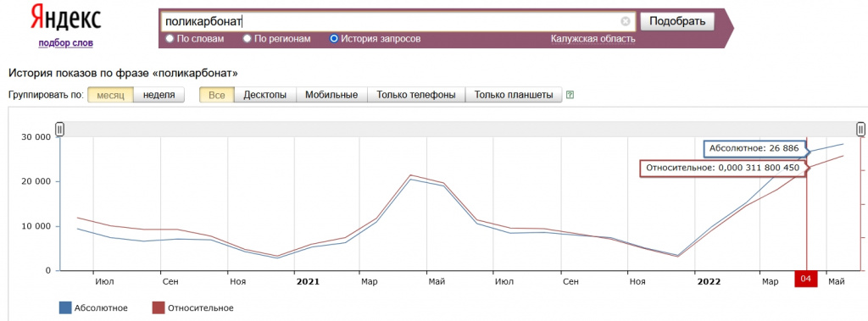Click the red 04 month marker
Image resolution: width=868 pixels, height=321 pixels.
(x=806, y=279)
